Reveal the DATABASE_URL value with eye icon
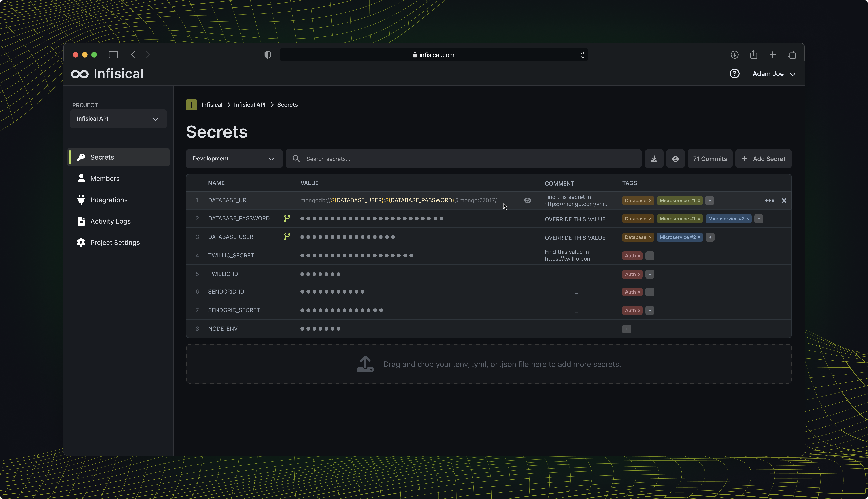This screenshot has height=499, width=868. [527, 200]
